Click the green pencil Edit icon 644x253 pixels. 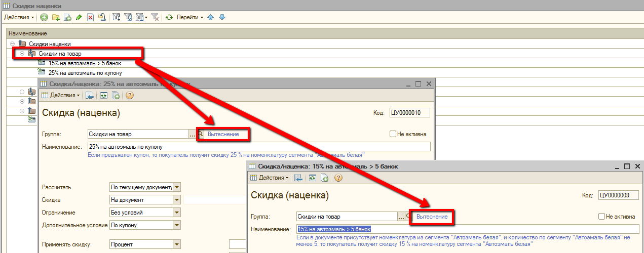79,18
